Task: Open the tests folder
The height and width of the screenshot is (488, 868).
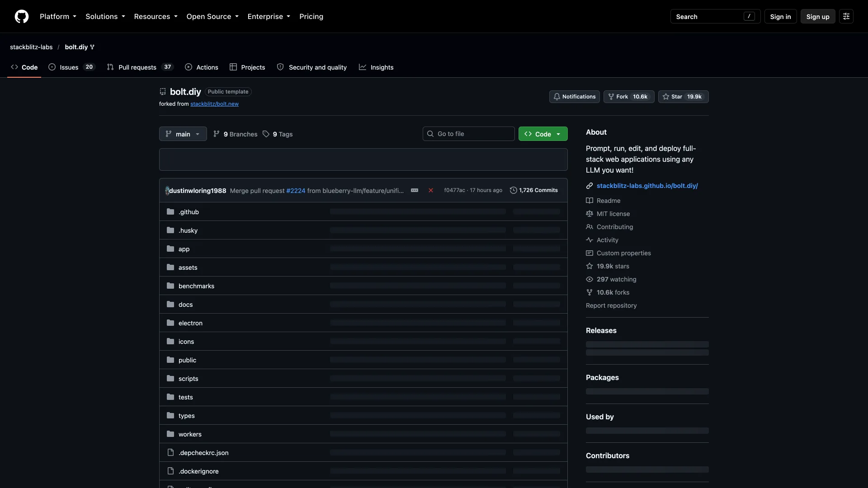Action: coord(185,397)
